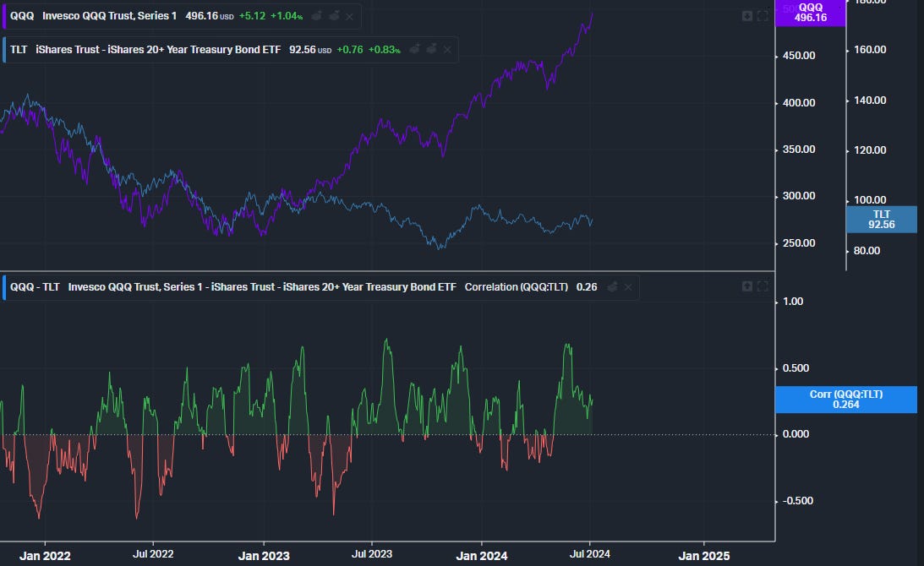Click the 100.00 TLT price axis label
924x566 pixels.
tap(870, 199)
